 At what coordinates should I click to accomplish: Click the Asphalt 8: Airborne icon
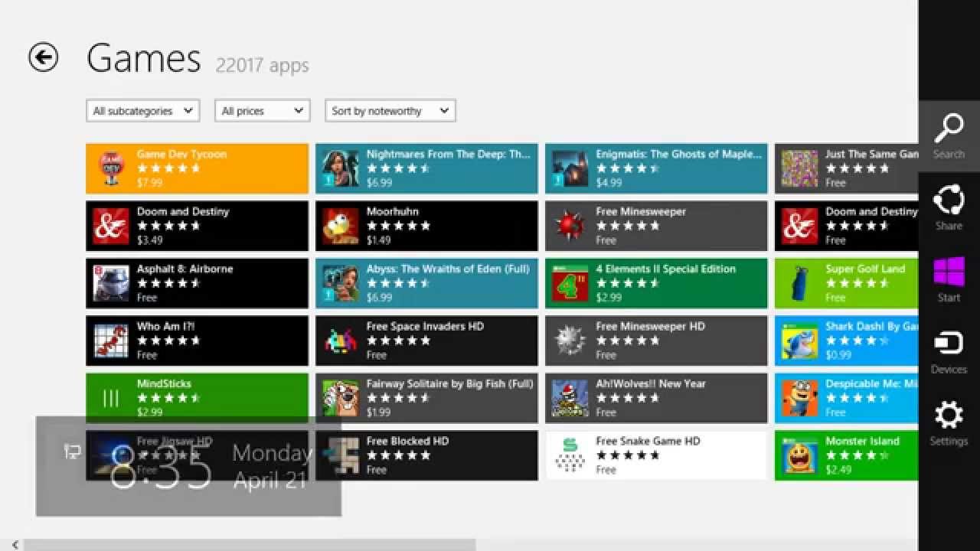click(x=111, y=283)
